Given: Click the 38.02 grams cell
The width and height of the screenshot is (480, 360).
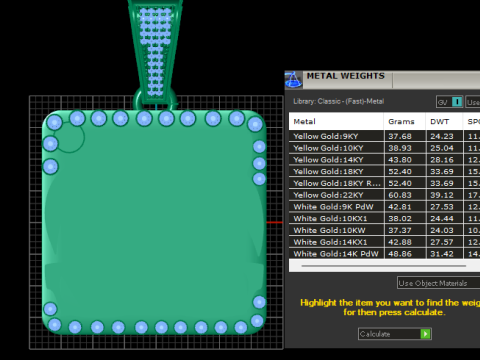Looking at the screenshot, I should click(x=405, y=218).
